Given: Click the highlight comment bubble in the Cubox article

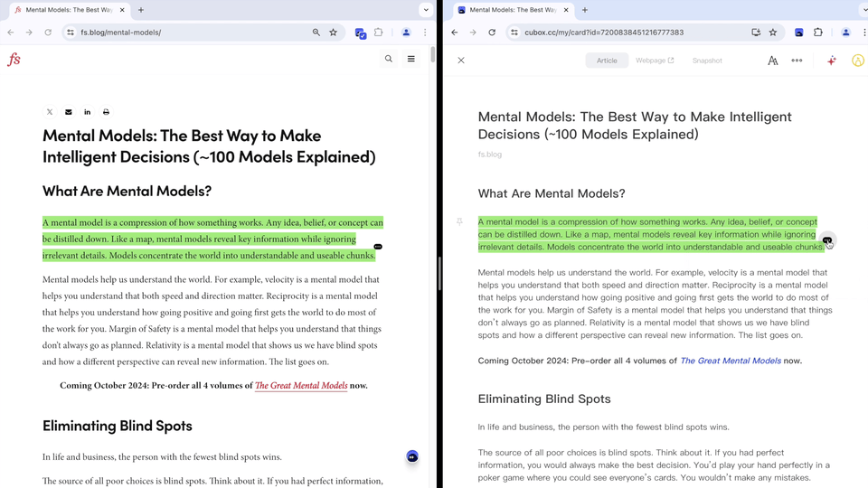Looking at the screenshot, I should [827, 240].
